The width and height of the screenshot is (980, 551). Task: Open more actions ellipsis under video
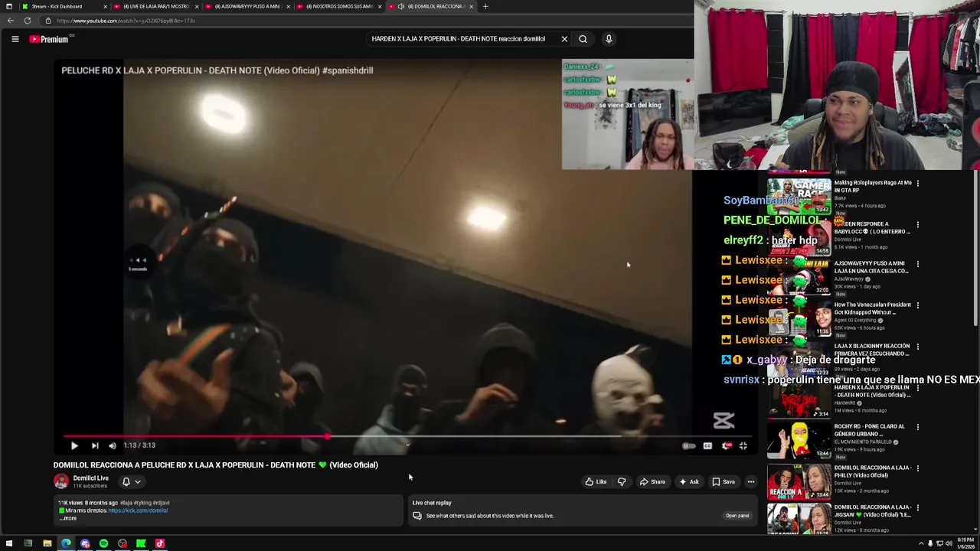[751, 482]
